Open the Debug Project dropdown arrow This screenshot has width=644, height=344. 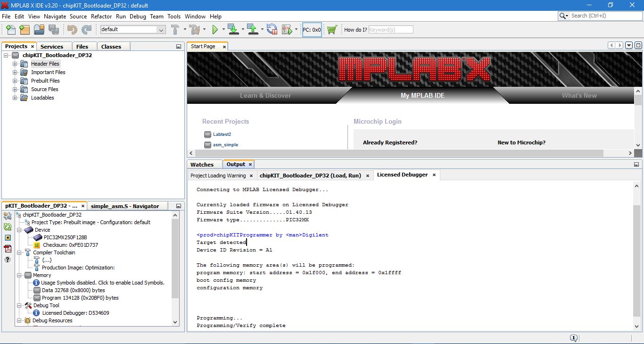tap(296, 29)
